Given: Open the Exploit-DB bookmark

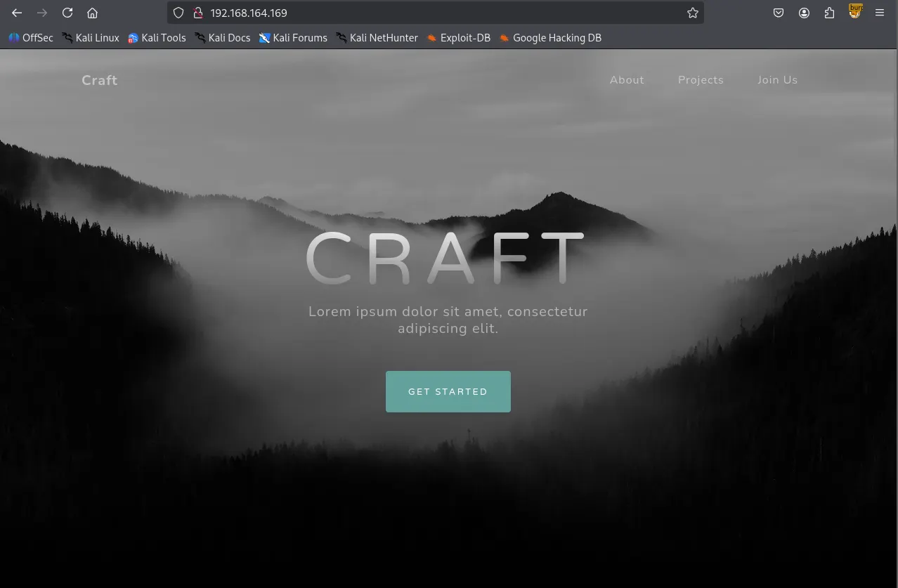Looking at the screenshot, I should [458, 38].
